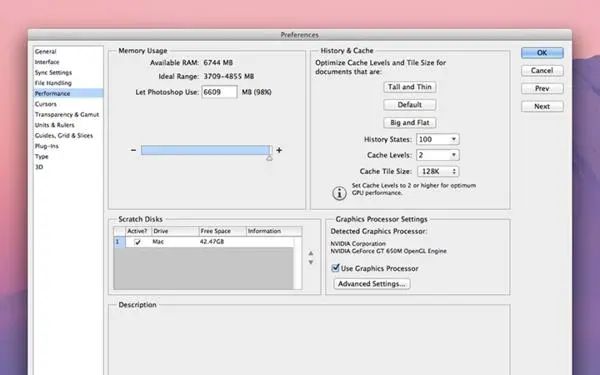
Task: Open Advanced Settings for graphics processor
Action: pyautogui.click(x=372, y=284)
